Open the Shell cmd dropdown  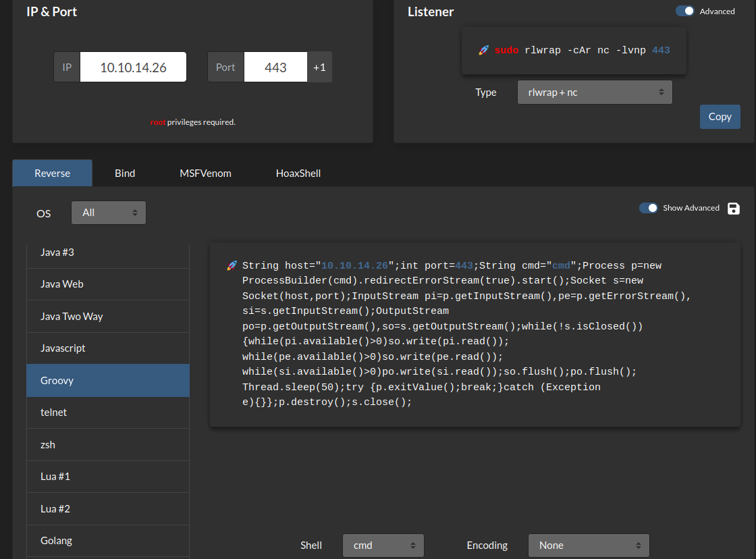pyautogui.click(x=383, y=545)
